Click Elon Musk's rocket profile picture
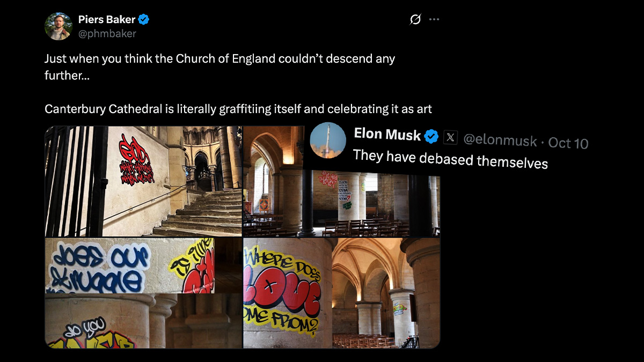The width and height of the screenshot is (644, 362). pos(328,140)
